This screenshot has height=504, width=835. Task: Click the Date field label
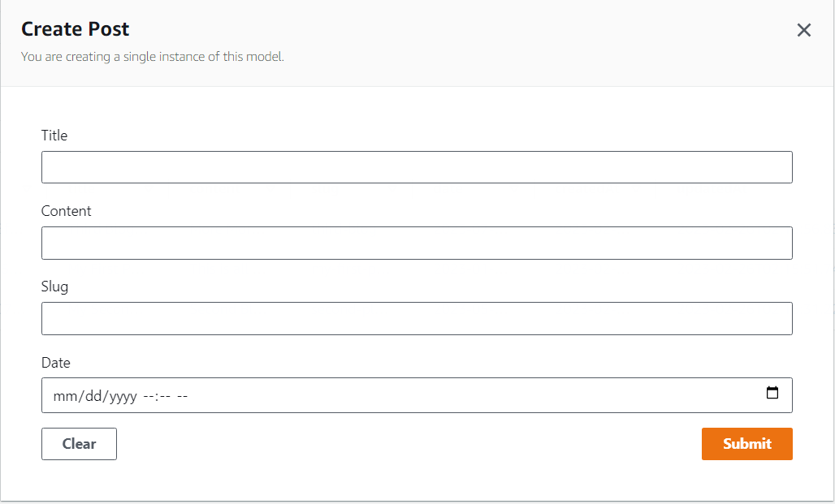point(56,363)
